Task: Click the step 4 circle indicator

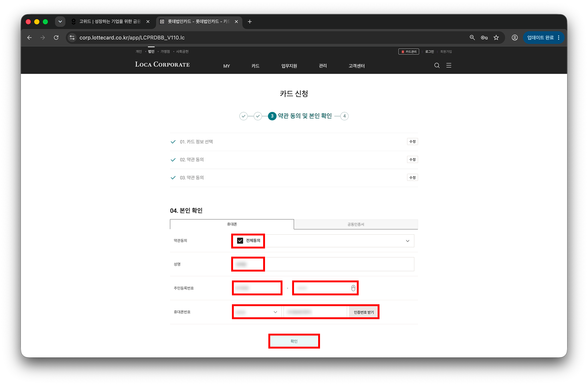Action: coord(345,116)
